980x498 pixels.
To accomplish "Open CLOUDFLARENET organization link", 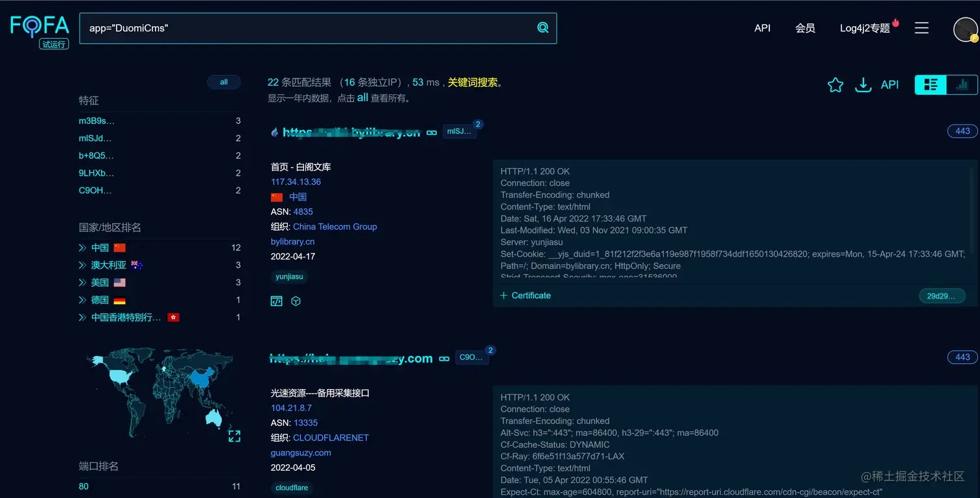I will tap(331, 438).
